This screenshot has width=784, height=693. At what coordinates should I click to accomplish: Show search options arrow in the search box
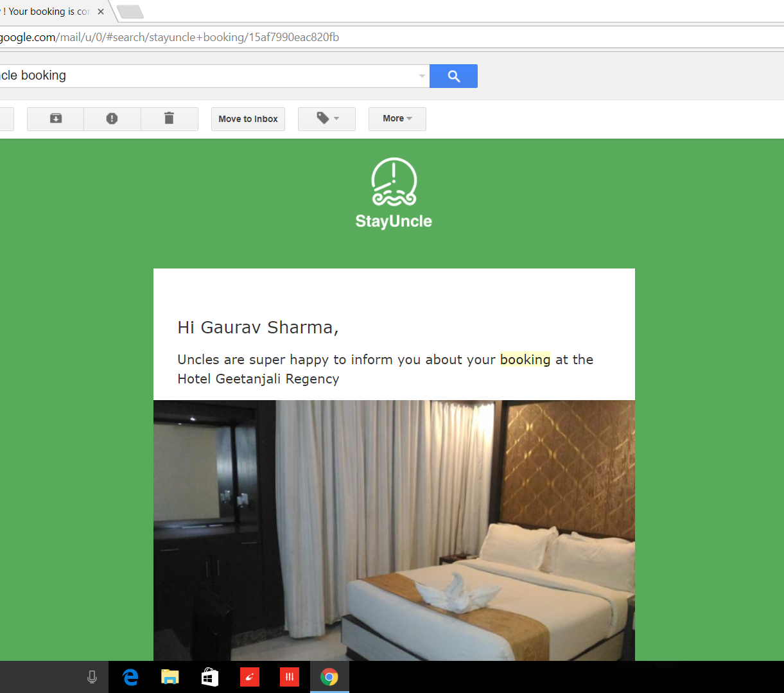pyautogui.click(x=422, y=76)
